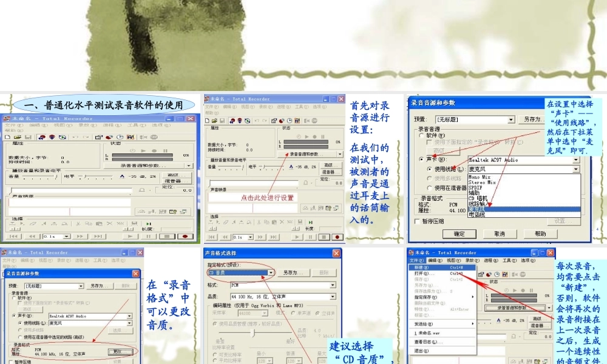Click skip-to-start button in 点击此处 slide
Screen dimensions: 607x364
click(211, 237)
